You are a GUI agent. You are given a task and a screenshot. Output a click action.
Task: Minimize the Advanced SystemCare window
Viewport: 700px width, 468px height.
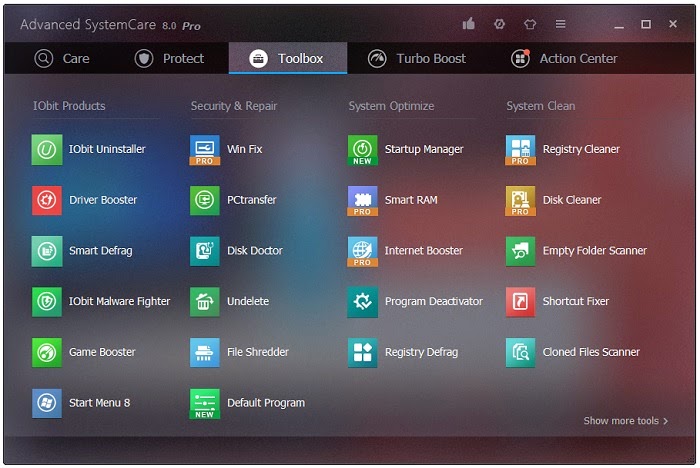pos(619,25)
